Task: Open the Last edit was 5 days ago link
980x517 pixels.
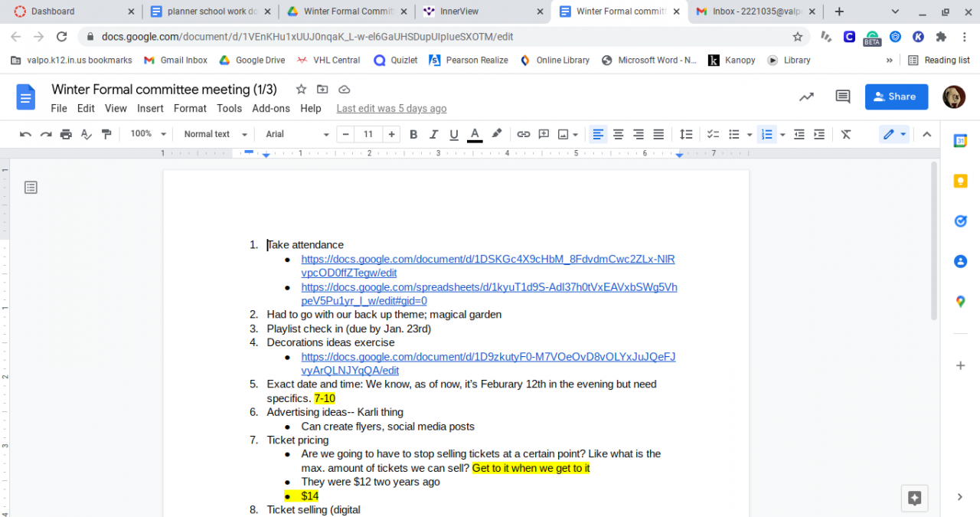Action: (391, 109)
